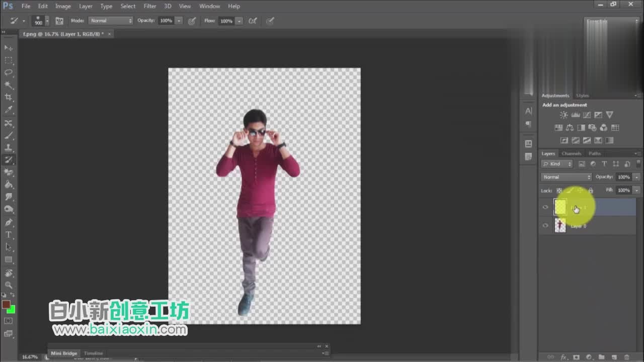Toggle the Brush panel button
The image size is (644, 362).
tap(59, 21)
